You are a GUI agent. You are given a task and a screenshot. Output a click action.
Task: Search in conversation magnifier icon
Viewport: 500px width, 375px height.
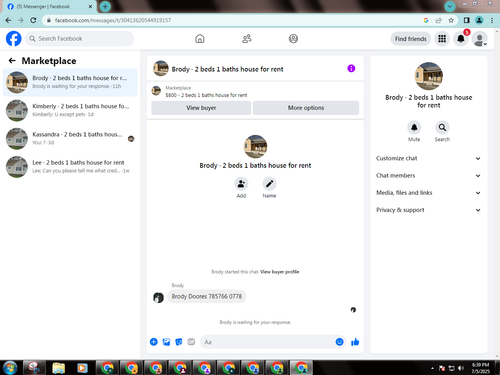coord(442,127)
